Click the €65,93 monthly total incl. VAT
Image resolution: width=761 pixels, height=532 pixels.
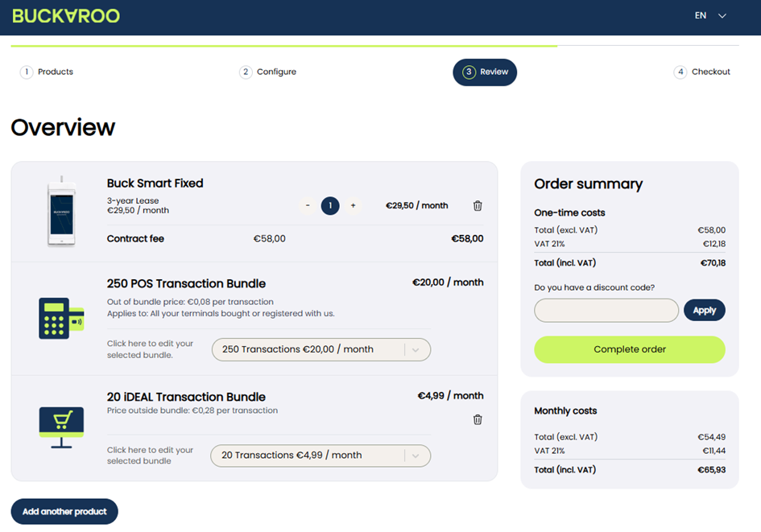coord(712,470)
